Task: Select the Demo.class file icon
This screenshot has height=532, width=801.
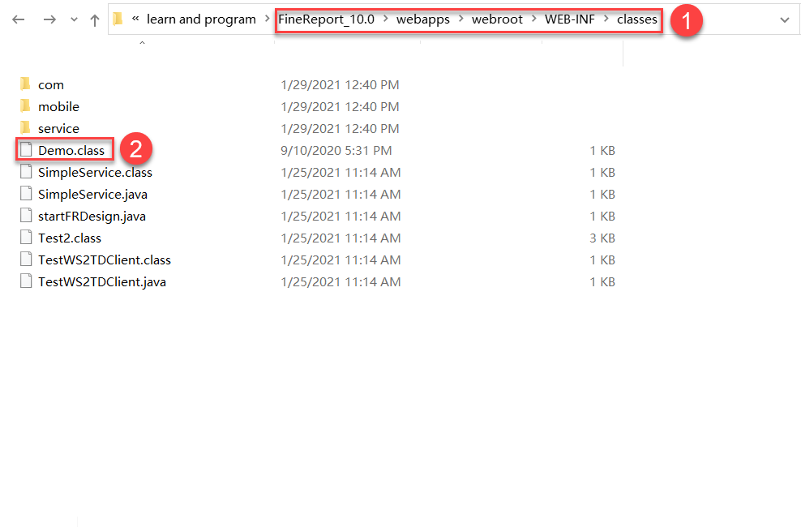Action: (x=27, y=150)
